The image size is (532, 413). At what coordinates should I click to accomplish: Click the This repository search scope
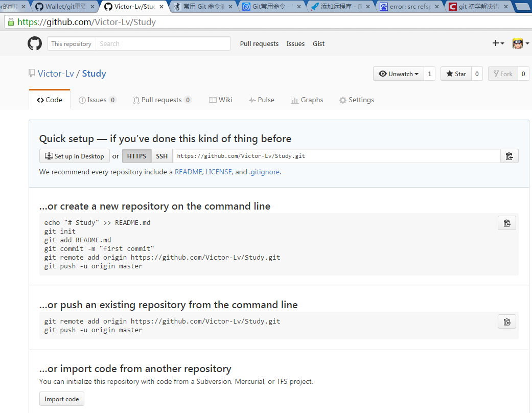pyautogui.click(x=71, y=44)
